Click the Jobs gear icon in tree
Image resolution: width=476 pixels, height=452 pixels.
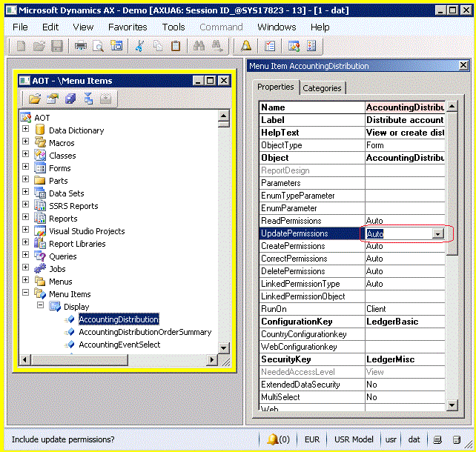40,268
